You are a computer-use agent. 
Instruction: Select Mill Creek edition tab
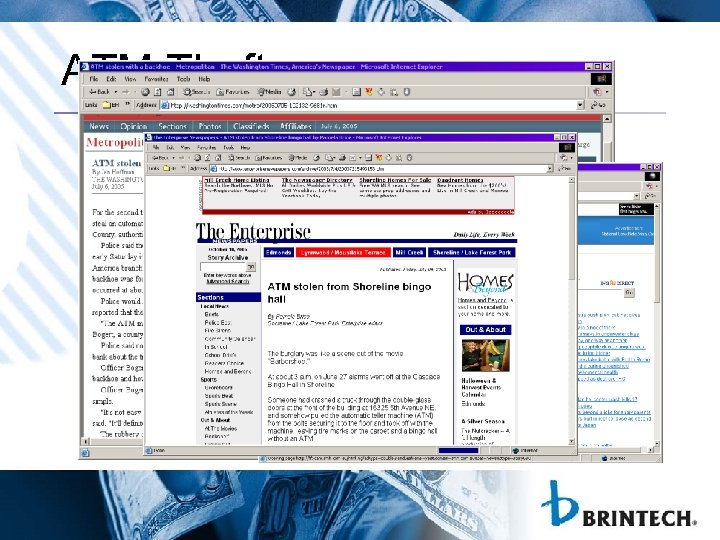click(x=409, y=253)
